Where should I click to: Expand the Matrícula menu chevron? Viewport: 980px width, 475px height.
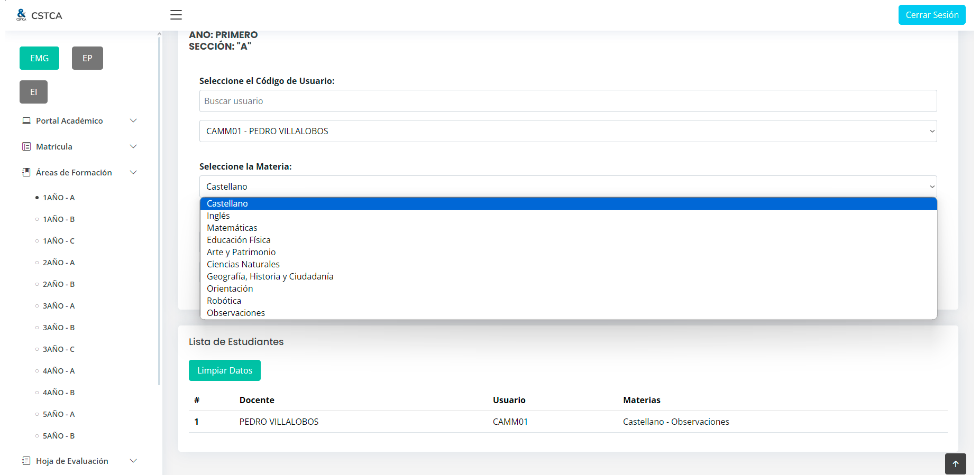coord(133,146)
